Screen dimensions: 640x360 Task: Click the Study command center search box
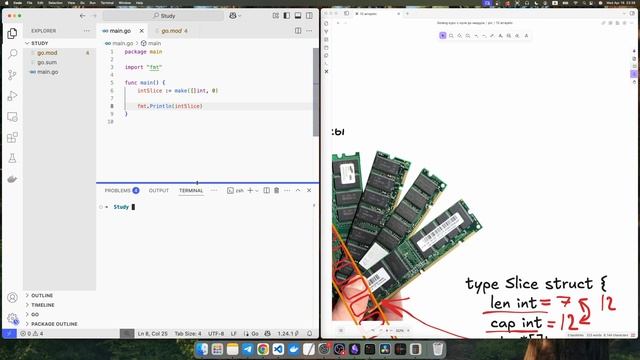click(x=163, y=16)
